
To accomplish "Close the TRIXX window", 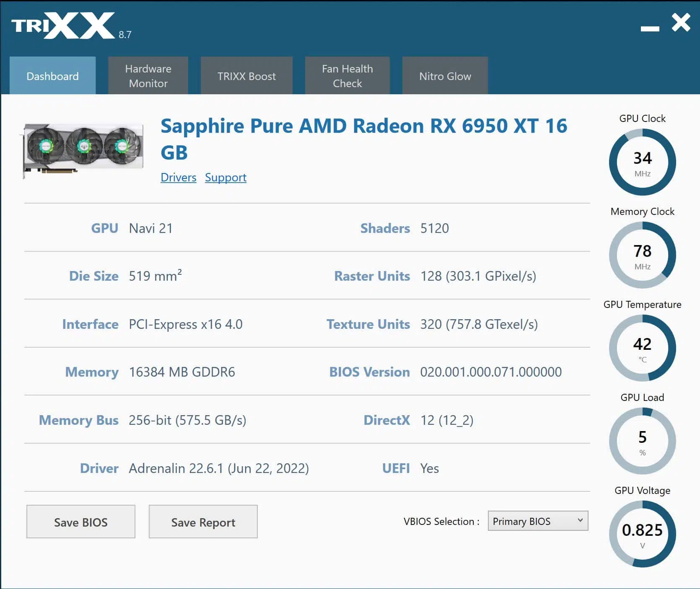I will tap(681, 23).
